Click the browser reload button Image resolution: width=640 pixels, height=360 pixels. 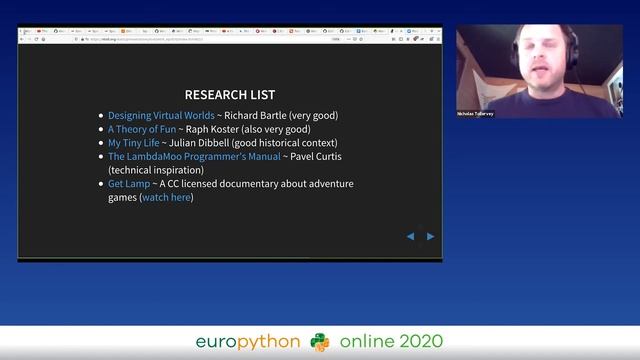[x=36, y=39]
